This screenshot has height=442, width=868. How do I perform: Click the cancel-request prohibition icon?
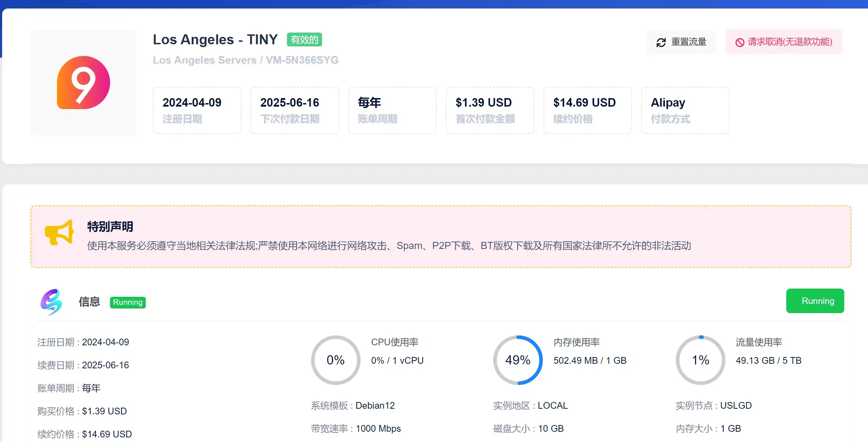(740, 42)
